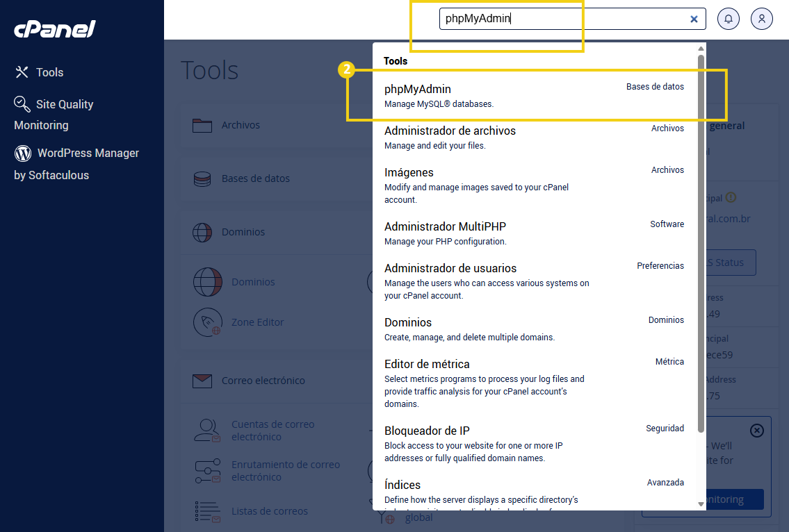
Task: Click the Cuentas de correo electrónico icon
Action: pyautogui.click(x=207, y=431)
